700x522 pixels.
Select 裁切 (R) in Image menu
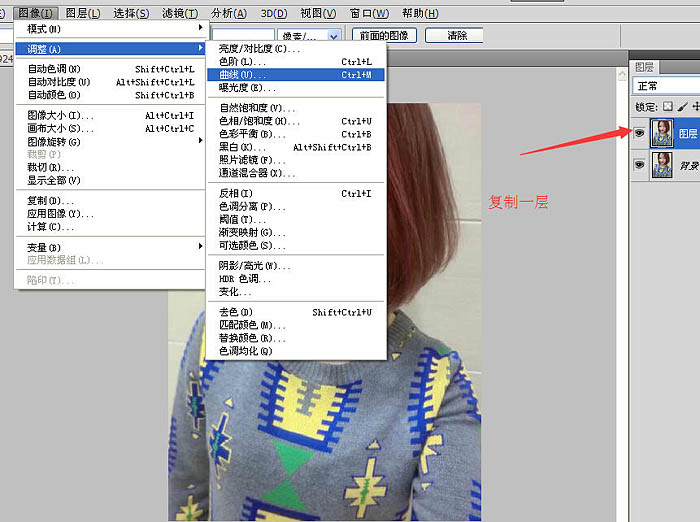[109, 167]
